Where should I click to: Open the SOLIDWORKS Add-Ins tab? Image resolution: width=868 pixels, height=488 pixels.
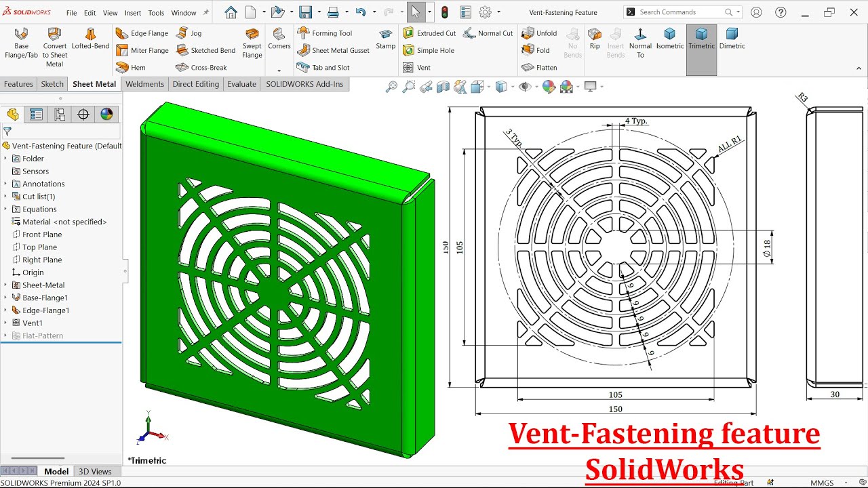(x=304, y=84)
